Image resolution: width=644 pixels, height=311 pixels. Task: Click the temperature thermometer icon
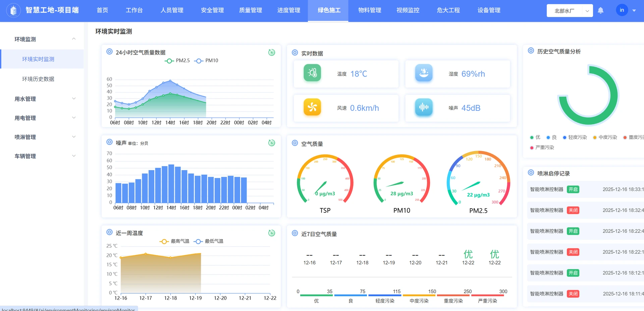coord(312,73)
